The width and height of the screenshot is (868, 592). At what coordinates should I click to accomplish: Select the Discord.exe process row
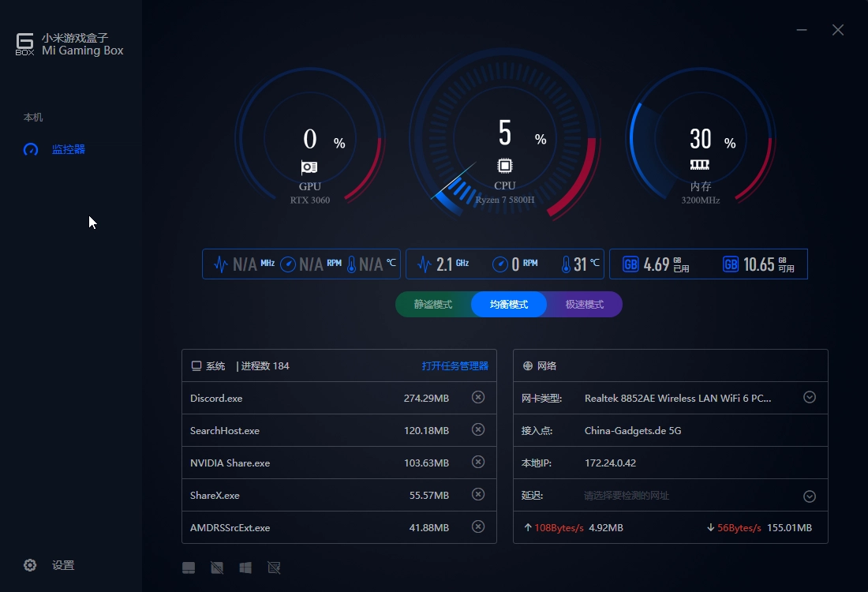tap(339, 398)
